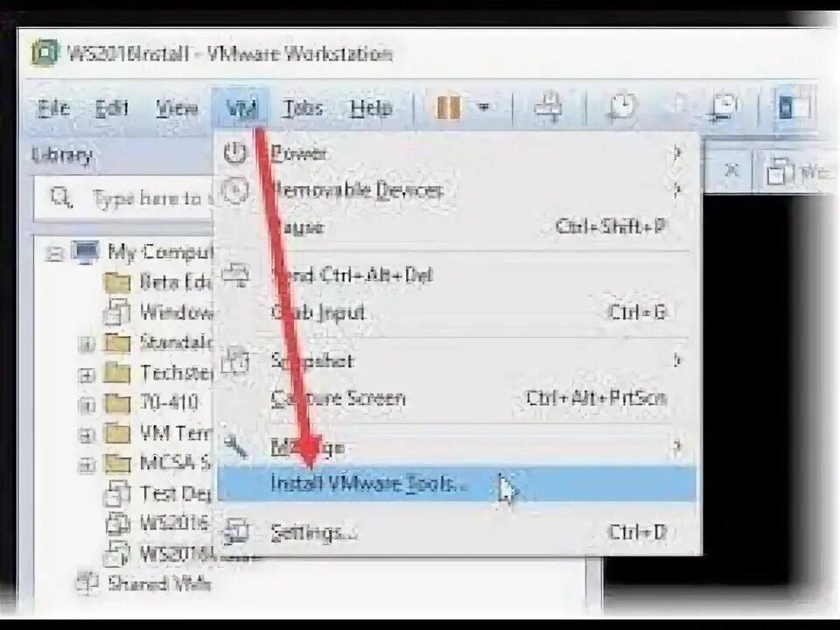
Task: Open the Removable Devices submenu
Action: pyautogui.click(x=457, y=190)
